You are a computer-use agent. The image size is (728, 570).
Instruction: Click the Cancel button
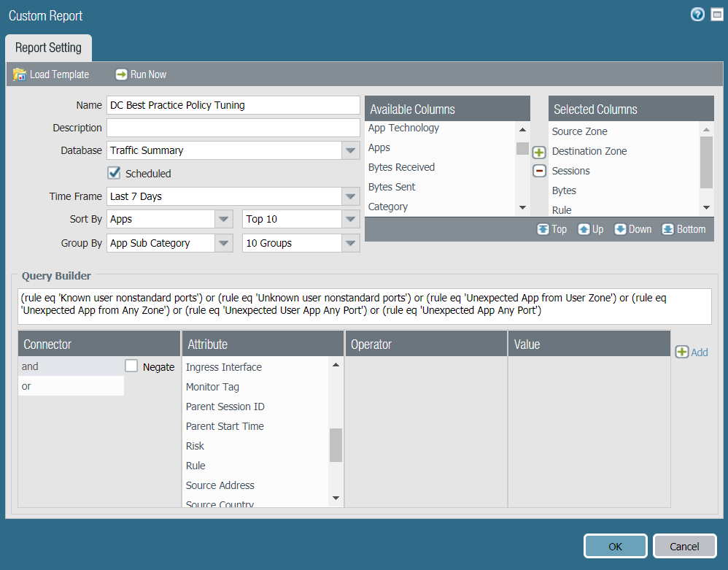[x=684, y=546]
